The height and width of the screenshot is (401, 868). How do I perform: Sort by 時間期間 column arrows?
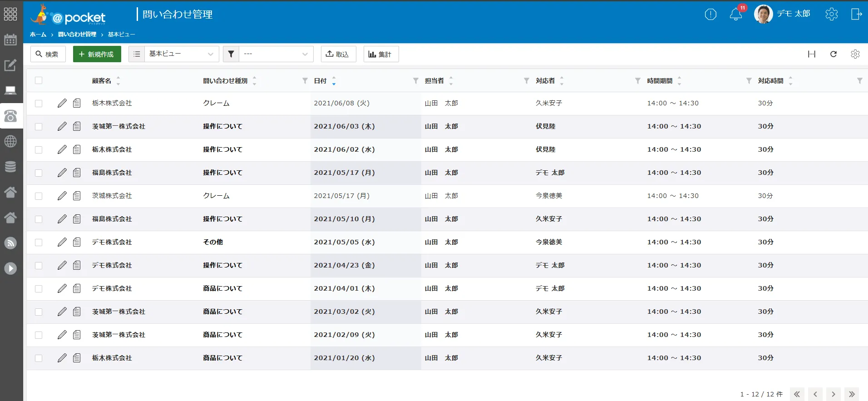point(680,81)
